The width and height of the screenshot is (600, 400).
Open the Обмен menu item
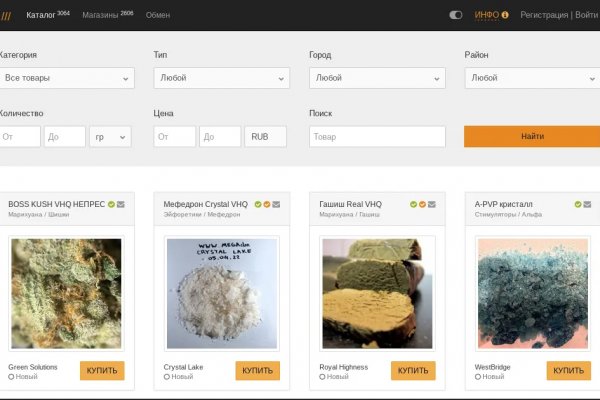click(158, 15)
